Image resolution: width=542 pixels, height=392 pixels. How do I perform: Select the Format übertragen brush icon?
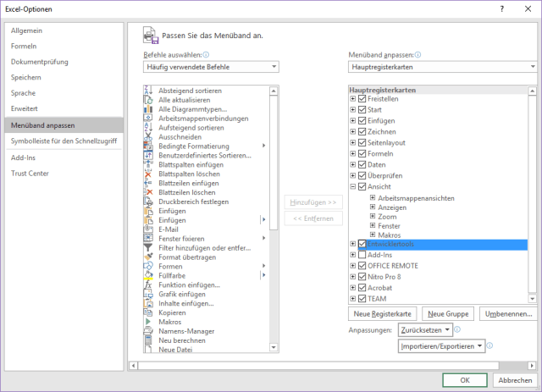coord(149,257)
